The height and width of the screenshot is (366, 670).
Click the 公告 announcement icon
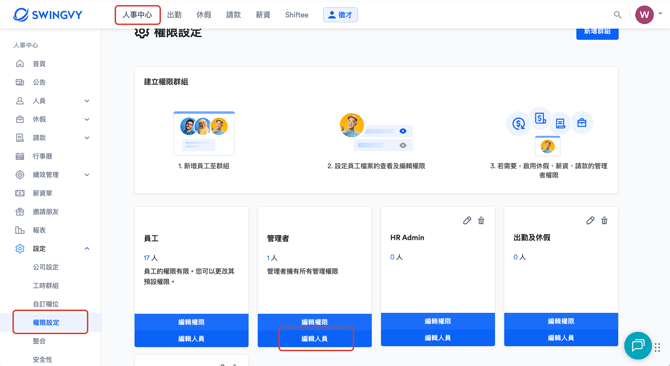tap(20, 82)
